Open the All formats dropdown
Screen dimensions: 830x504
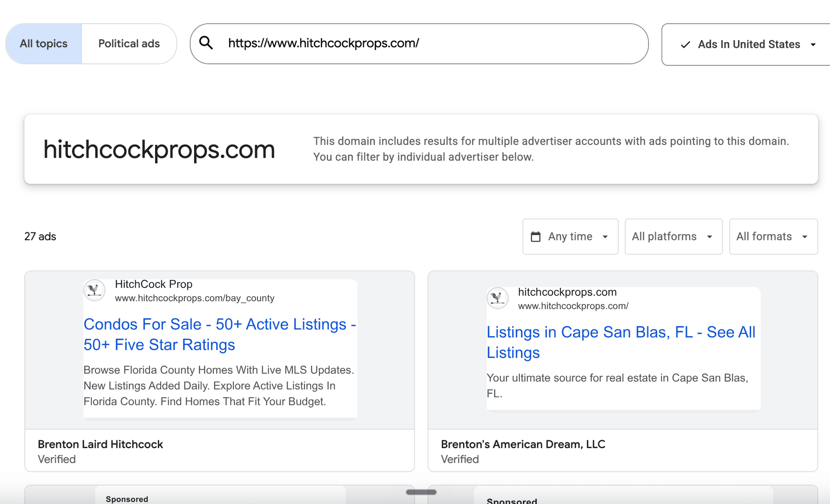(773, 236)
